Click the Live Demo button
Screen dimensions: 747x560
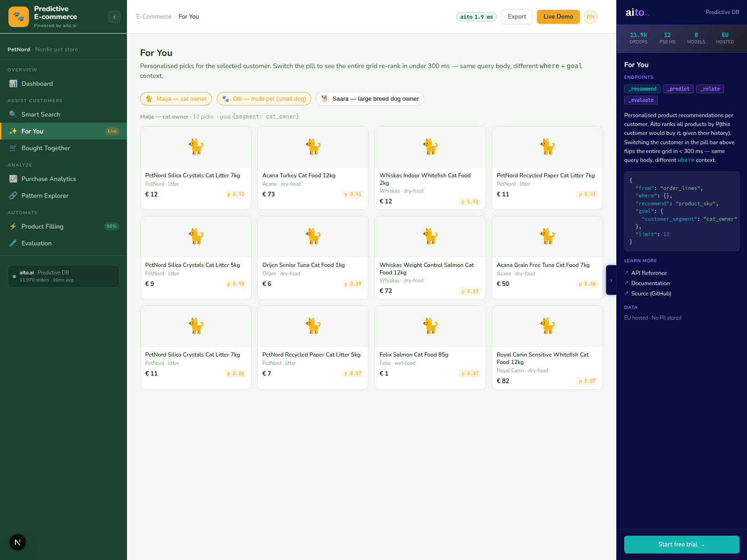pyautogui.click(x=558, y=17)
